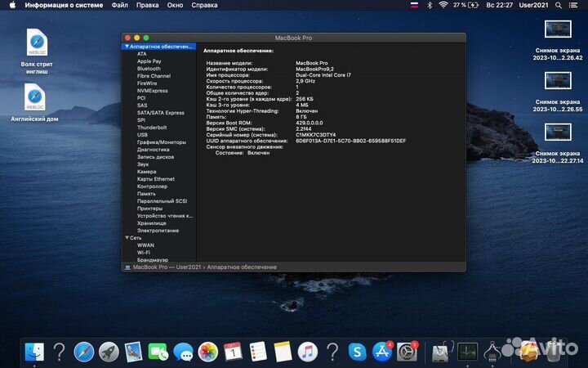Collapse the Сеть section triangle
The height and width of the screenshot is (368, 588).
pyautogui.click(x=127, y=238)
